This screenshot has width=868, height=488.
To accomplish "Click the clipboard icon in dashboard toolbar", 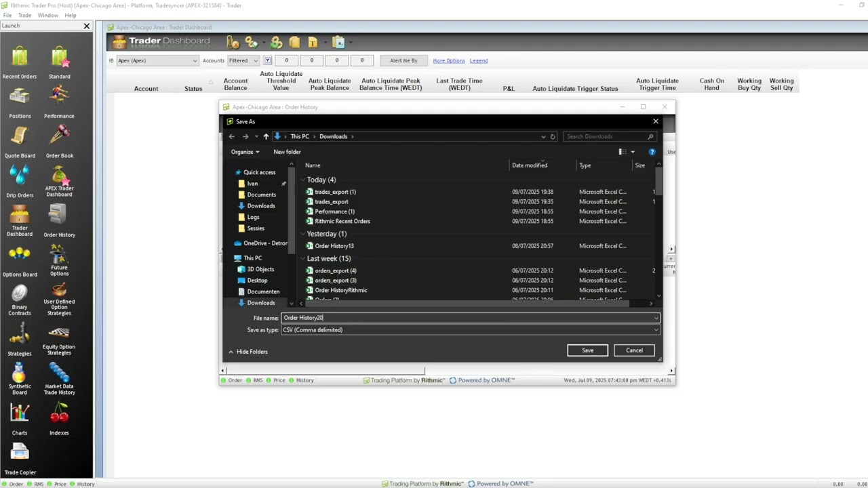I will pyautogui.click(x=338, y=42).
